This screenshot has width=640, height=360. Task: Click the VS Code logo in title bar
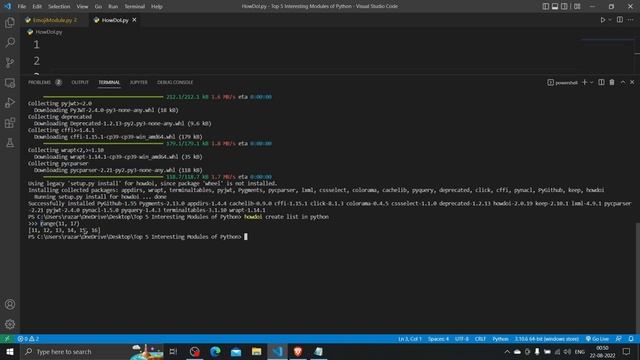7,6
